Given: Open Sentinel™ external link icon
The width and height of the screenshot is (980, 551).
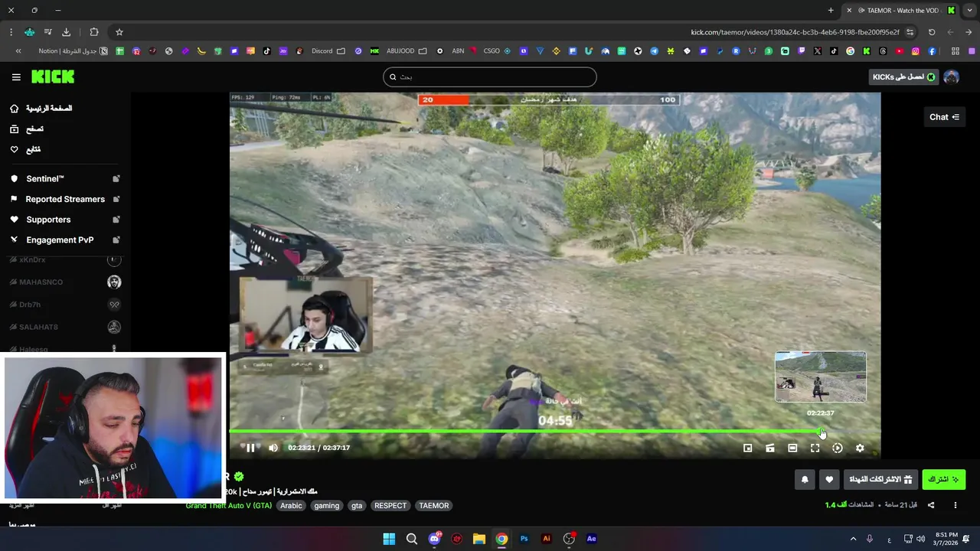Looking at the screenshot, I should tap(116, 178).
